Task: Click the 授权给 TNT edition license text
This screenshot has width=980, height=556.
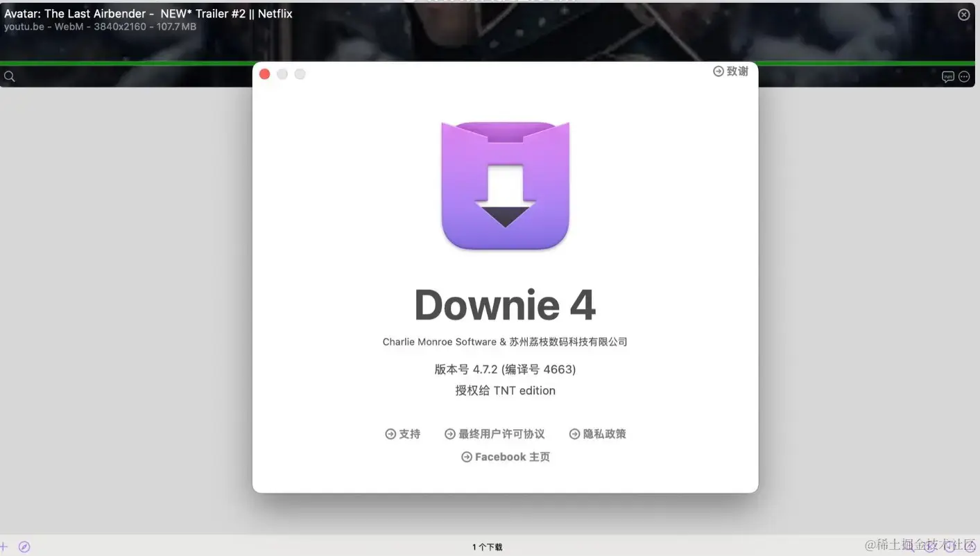Action: click(x=505, y=391)
